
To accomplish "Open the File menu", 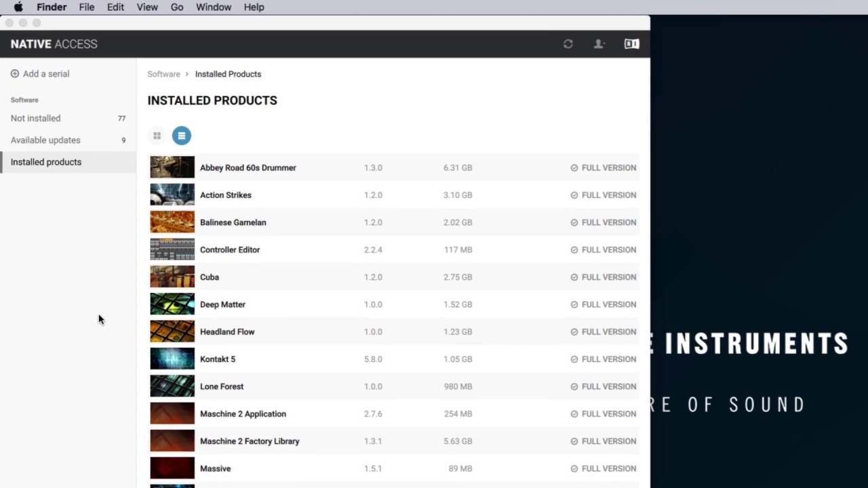I will 87,7.
